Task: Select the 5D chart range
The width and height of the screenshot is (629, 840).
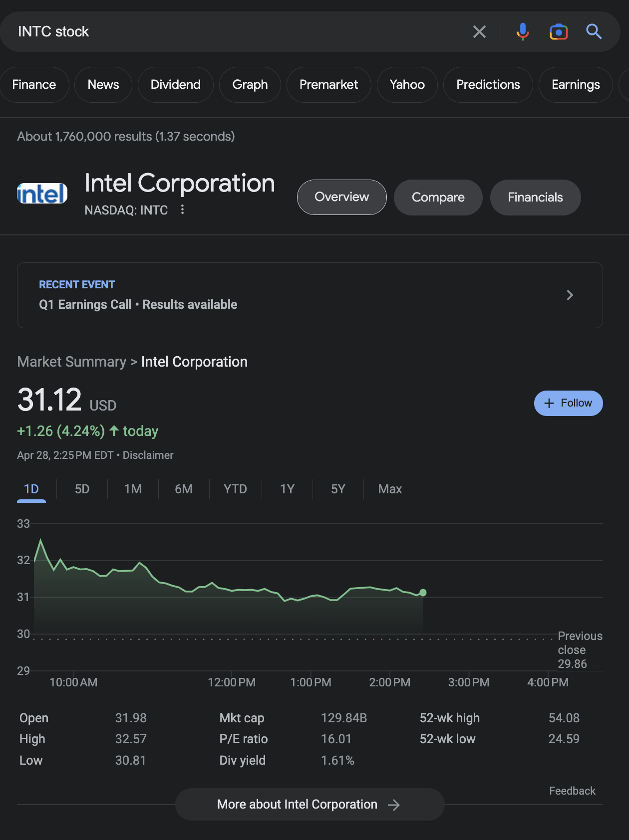Action: coord(82,489)
